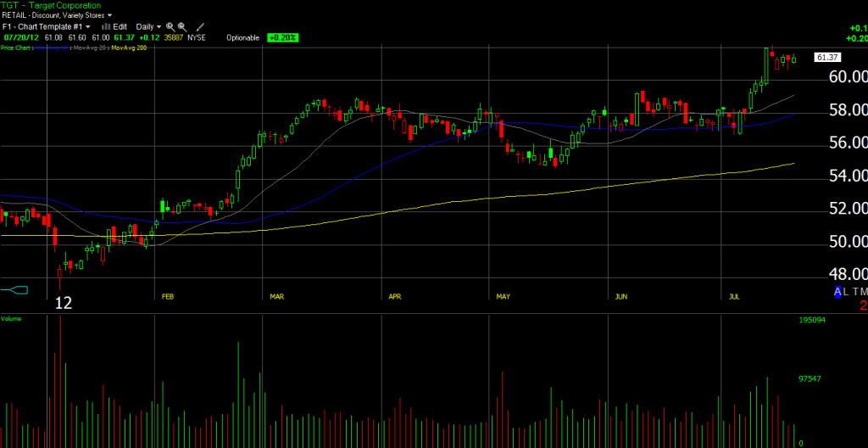The height and width of the screenshot is (448, 868).
Task: Click the zoom in magnifier icon
Action: [170, 26]
